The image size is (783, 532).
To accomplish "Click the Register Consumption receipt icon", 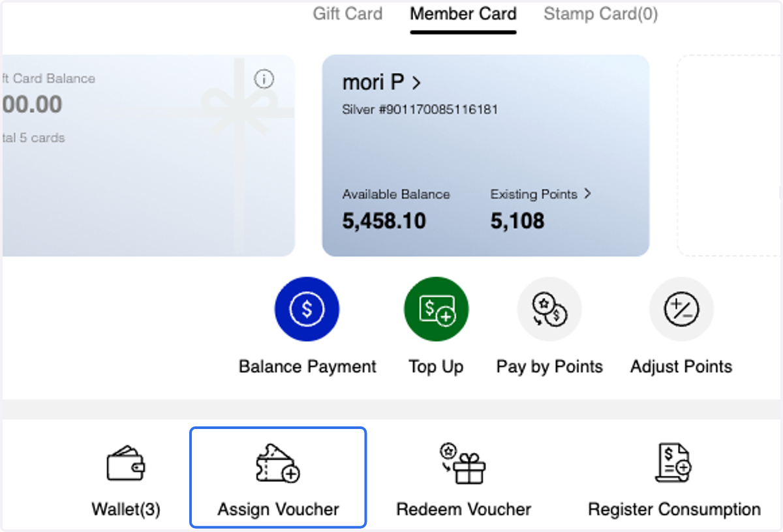I will pos(673,463).
